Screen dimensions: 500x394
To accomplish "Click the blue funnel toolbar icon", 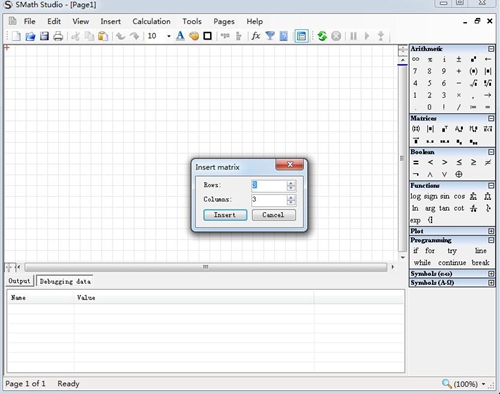I will pos(270,36).
